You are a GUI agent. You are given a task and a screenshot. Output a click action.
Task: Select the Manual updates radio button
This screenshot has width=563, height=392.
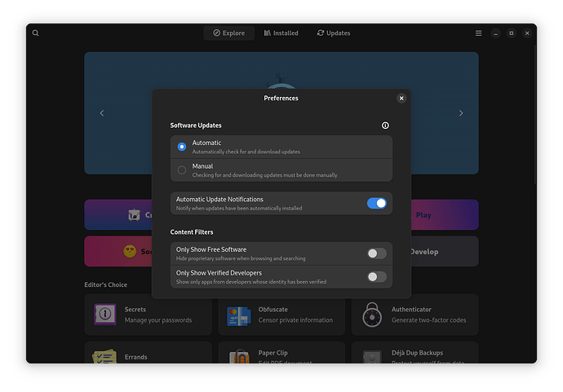(x=182, y=170)
